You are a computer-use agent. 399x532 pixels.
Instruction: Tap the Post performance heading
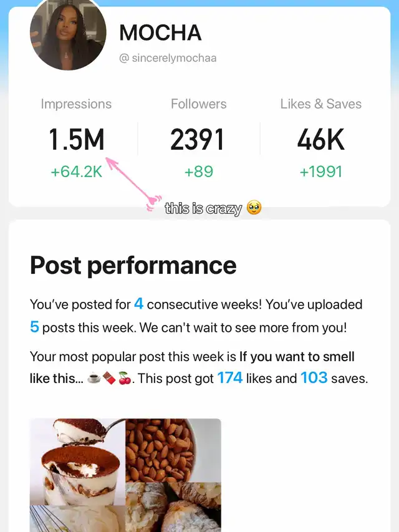(133, 265)
